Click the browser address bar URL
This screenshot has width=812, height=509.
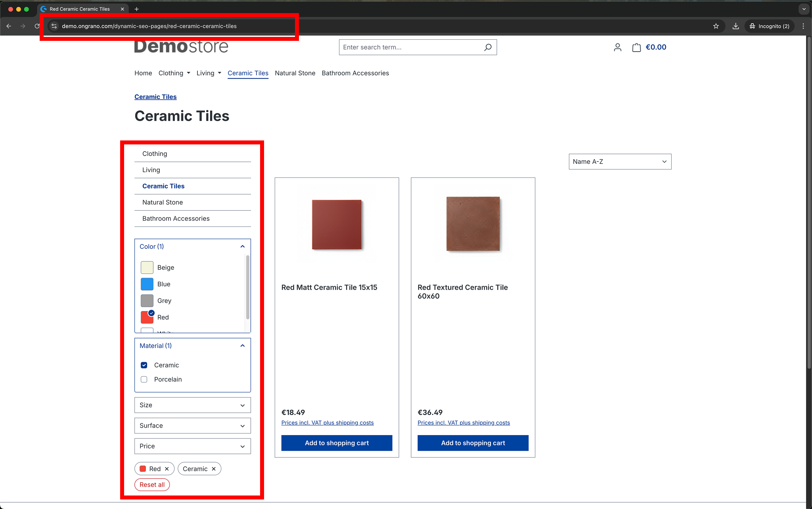tap(149, 26)
